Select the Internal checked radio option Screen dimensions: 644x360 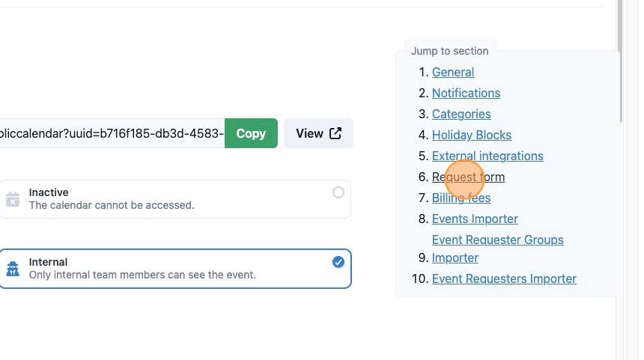pos(338,262)
